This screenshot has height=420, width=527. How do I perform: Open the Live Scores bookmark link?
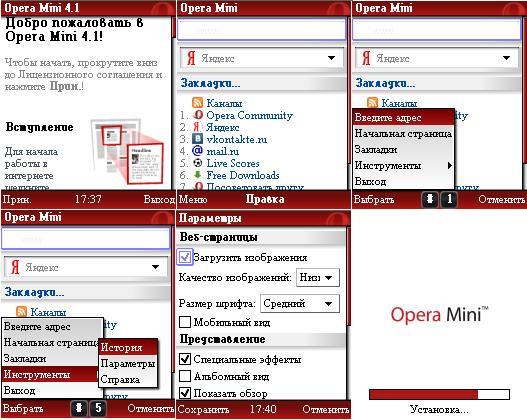233,163
